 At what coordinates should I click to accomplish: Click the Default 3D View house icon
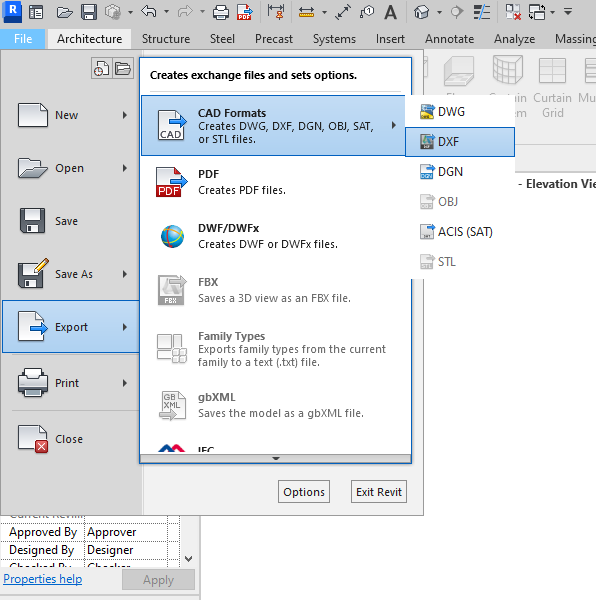click(x=421, y=12)
